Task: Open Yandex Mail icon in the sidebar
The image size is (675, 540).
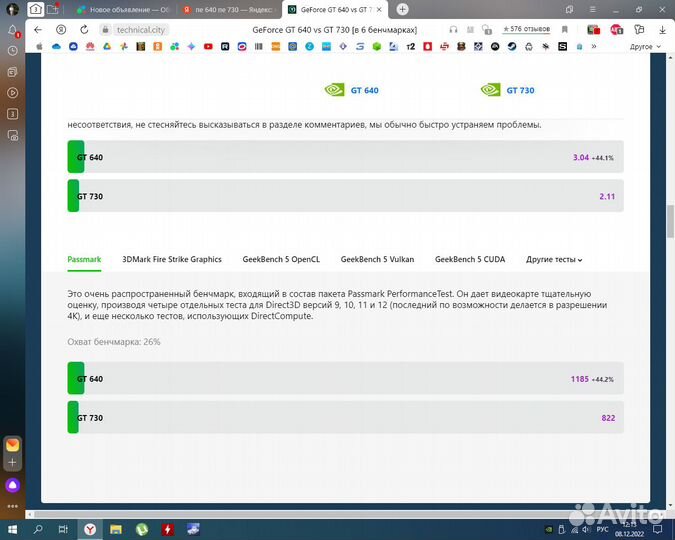Action: click(x=12, y=445)
